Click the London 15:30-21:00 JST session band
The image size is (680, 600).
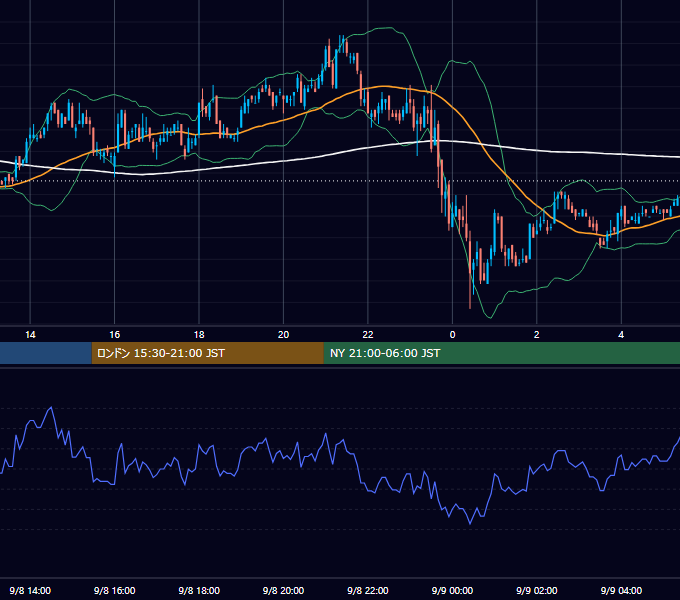tap(207, 353)
